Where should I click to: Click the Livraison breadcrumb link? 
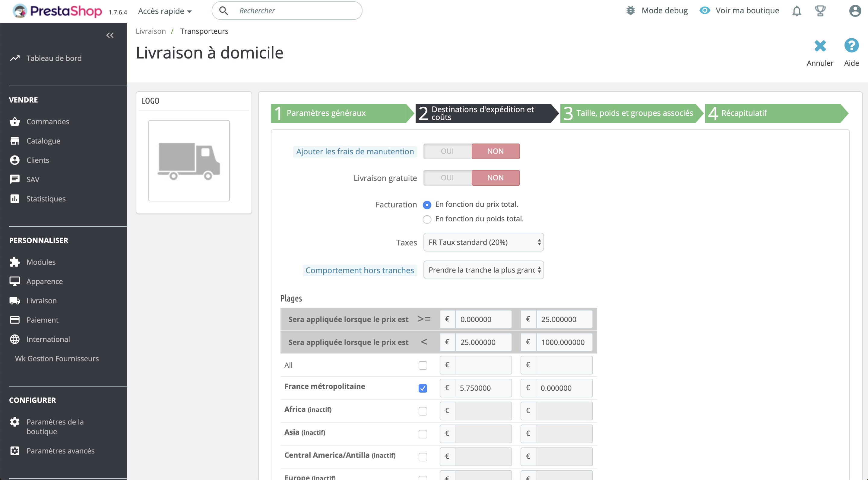150,31
